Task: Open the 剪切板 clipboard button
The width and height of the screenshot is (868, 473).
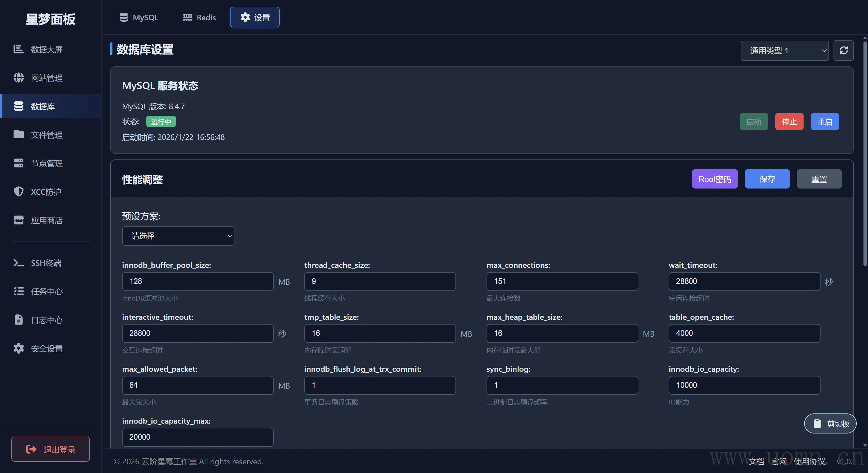Action: click(830, 424)
